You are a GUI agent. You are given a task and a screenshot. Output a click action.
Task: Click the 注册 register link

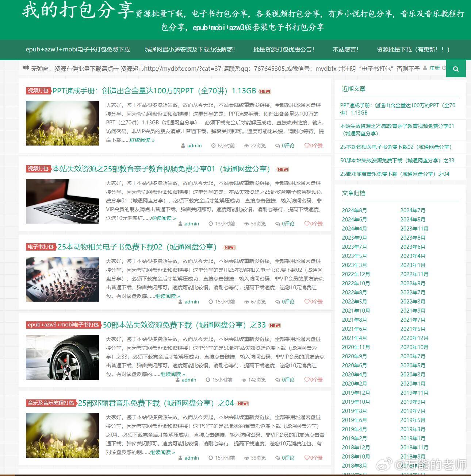(434, 68)
